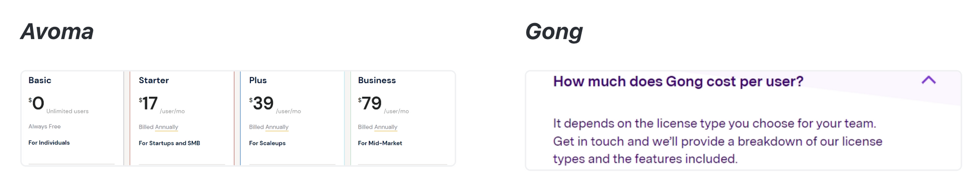This screenshot has width=980, height=186.
Task: Click the Gong heading
Action: click(x=554, y=32)
